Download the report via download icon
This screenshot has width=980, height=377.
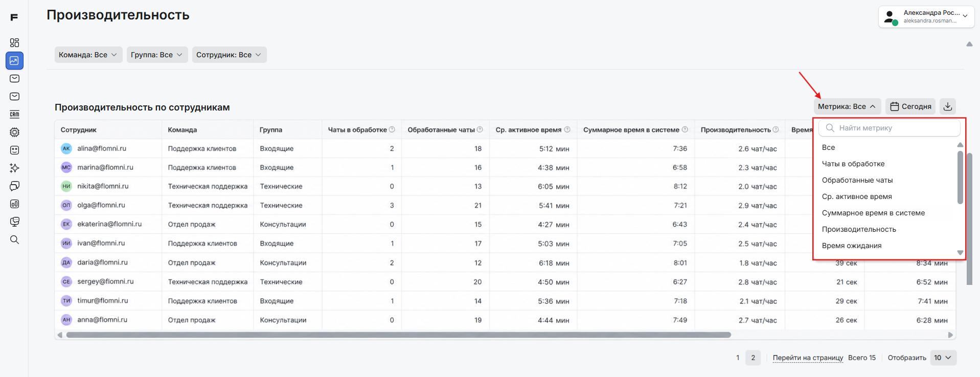[948, 106]
